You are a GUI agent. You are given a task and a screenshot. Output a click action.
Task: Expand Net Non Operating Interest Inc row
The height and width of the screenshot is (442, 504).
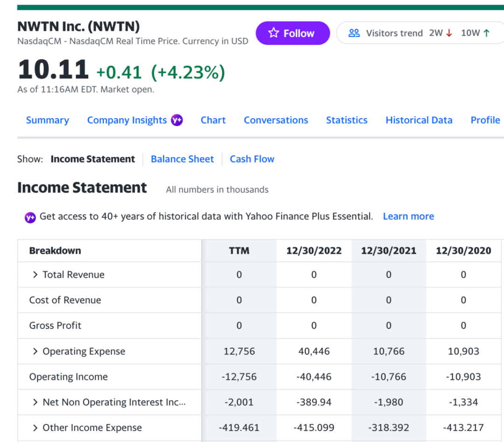pyautogui.click(x=35, y=402)
